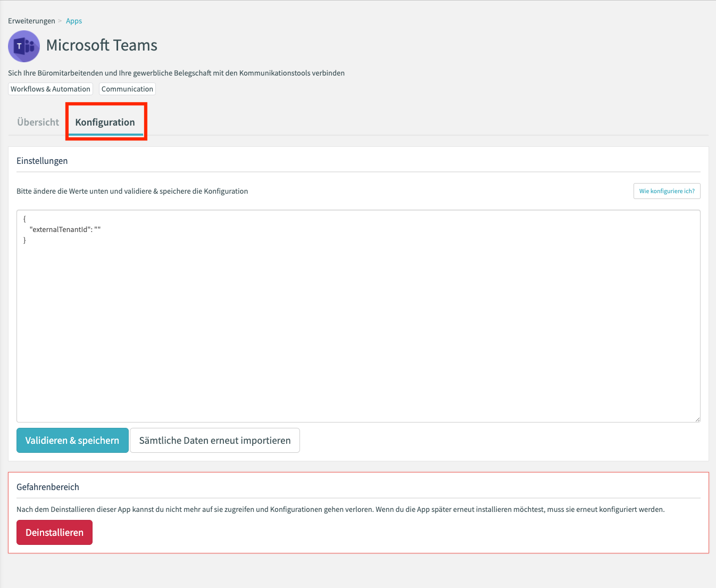Viewport: 716px width, 588px height.
Task: Open 'Wie konfiguriere ich?' help
Action: click(667, 191)
